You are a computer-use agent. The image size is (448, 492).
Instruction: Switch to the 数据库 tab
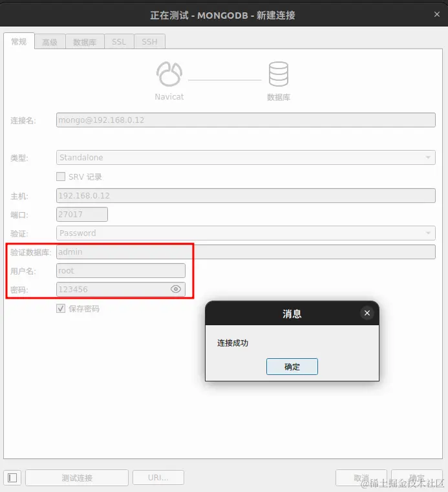click(x=85, y=42)
